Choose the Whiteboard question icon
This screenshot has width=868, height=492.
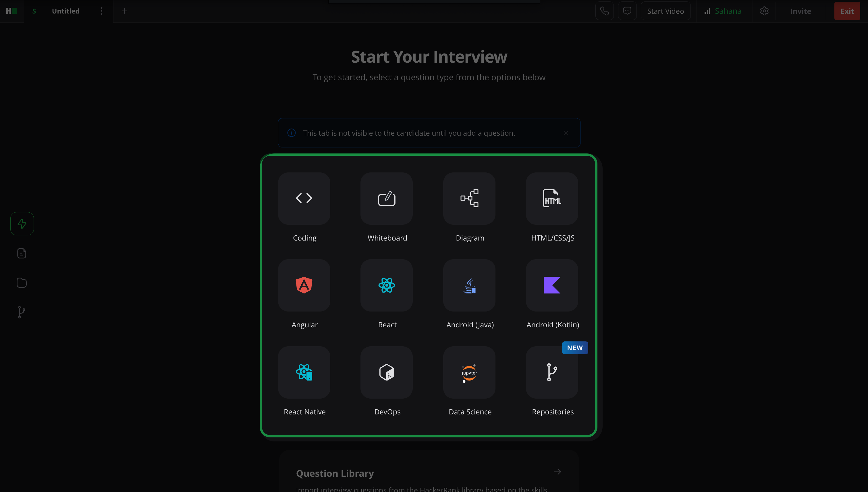click(386, 198)
